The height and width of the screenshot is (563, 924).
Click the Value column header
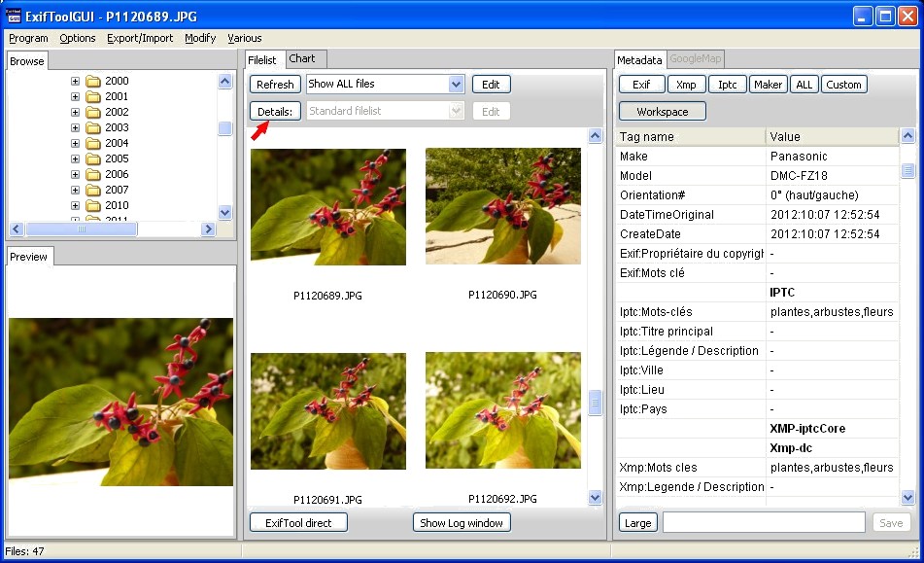coord(832,137)
